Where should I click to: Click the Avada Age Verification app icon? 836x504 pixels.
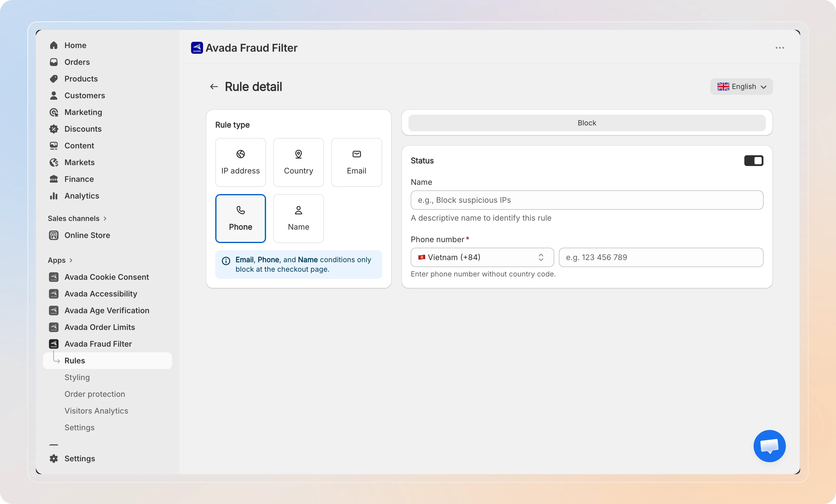[x=54, y=311]
